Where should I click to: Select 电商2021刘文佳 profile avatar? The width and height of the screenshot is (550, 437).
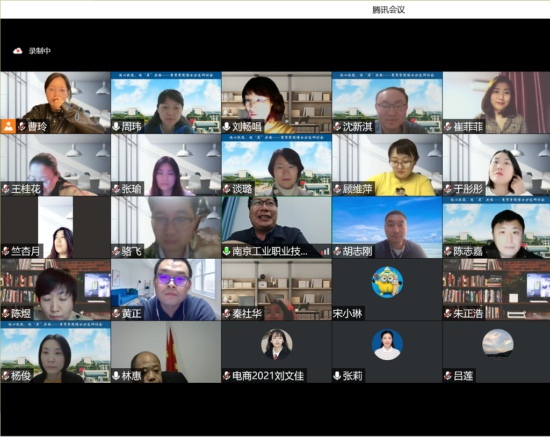click(x=276, y=344)
